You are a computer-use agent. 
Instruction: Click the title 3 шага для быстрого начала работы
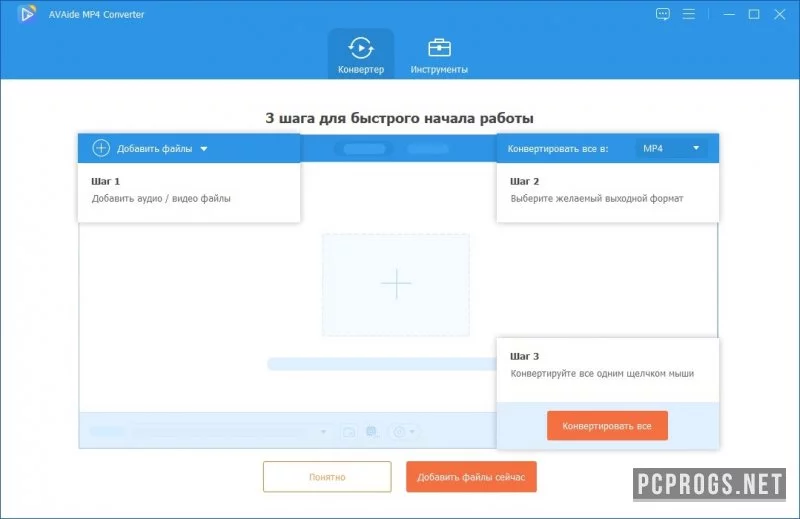(x=399, y=118)
